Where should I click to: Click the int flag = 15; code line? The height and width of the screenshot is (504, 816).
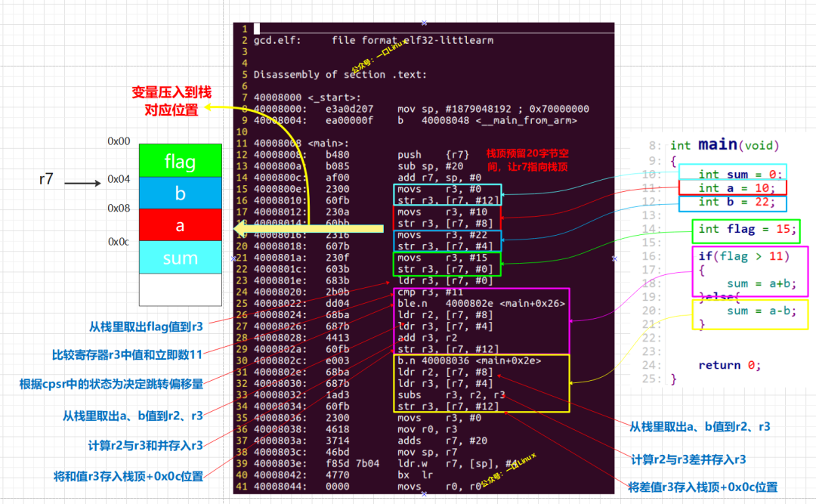click(746, 230)
